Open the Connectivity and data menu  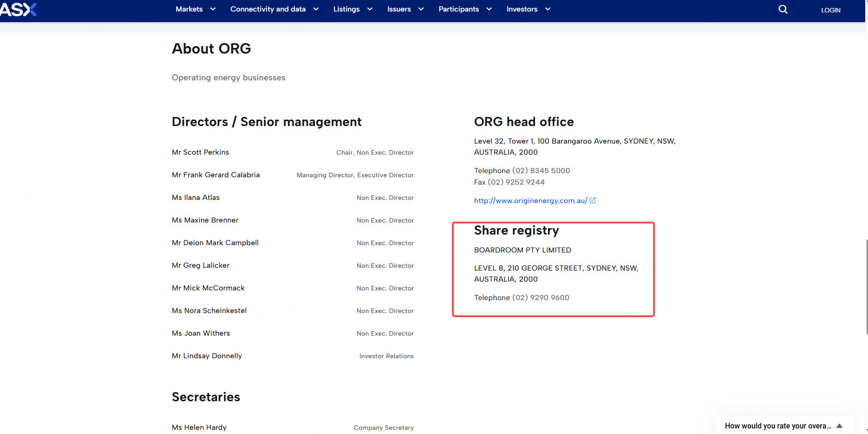tap(268, 9)
